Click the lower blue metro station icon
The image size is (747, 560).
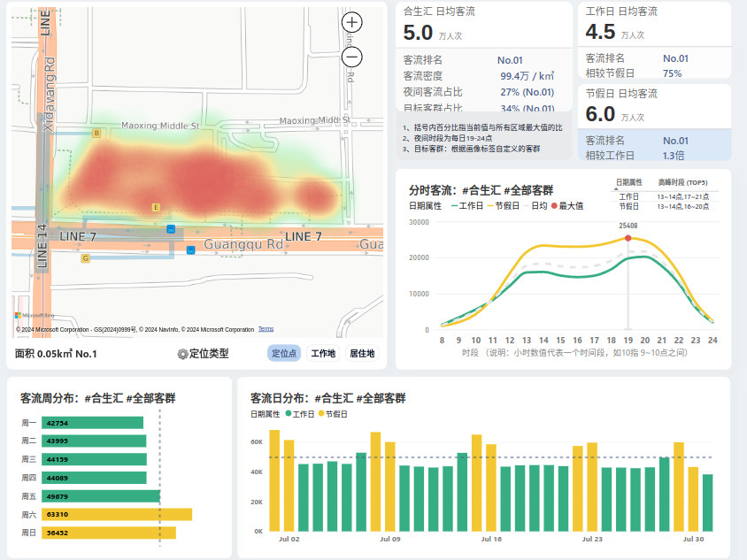(x=190, y=250)
